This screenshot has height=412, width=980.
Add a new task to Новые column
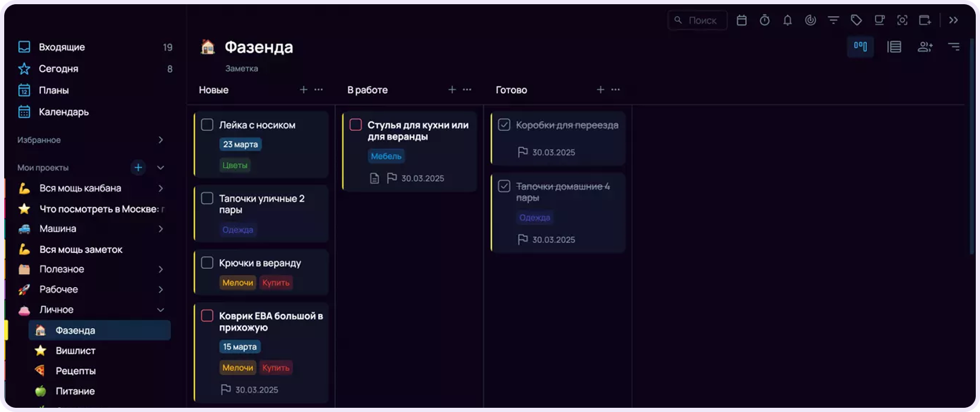[x=303, y=90]
